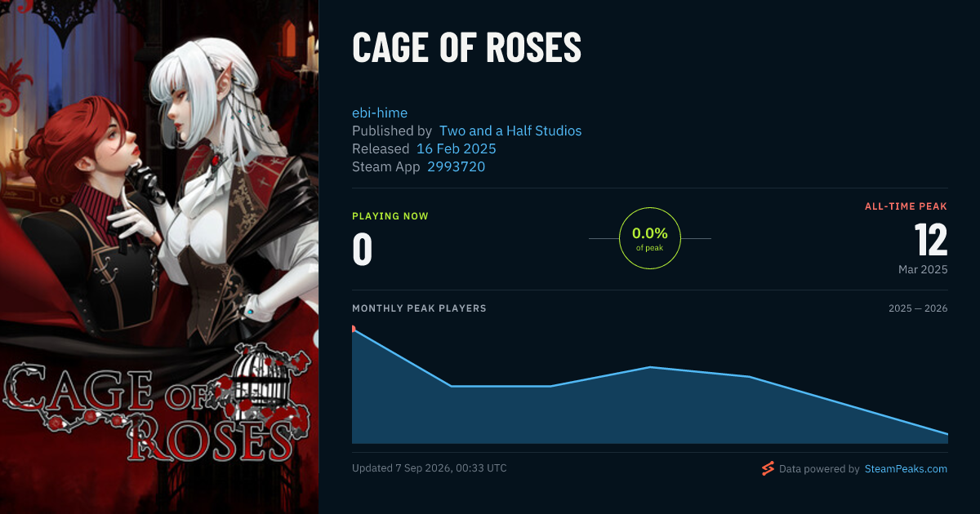Click the 2025 — 2026 range label
This screenshot has width=980, height=514.
918,308
